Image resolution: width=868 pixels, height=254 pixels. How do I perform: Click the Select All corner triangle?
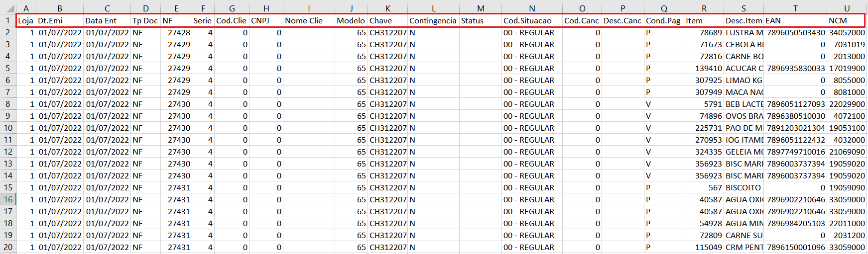[x=9, y=8]
